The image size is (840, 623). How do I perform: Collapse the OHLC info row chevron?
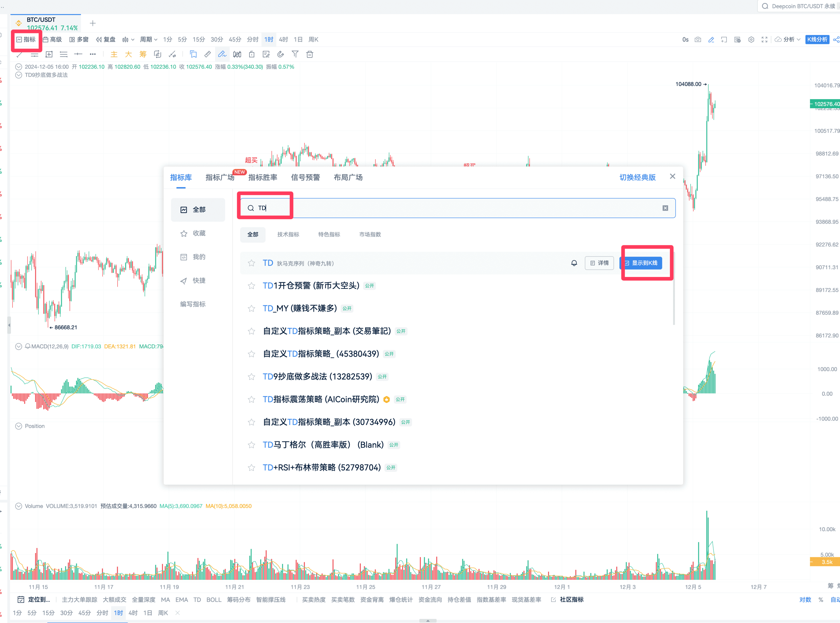18,67
